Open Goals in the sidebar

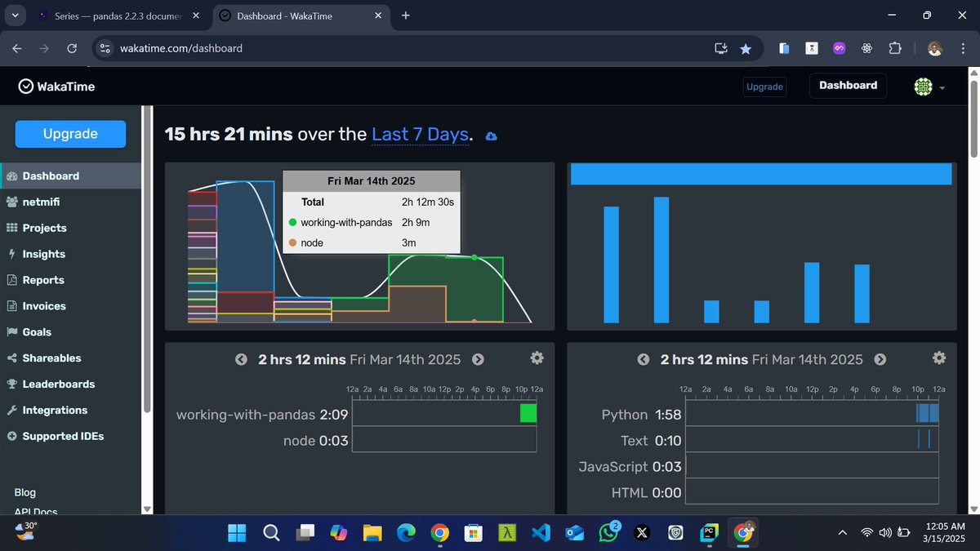(x=70, y=332)
